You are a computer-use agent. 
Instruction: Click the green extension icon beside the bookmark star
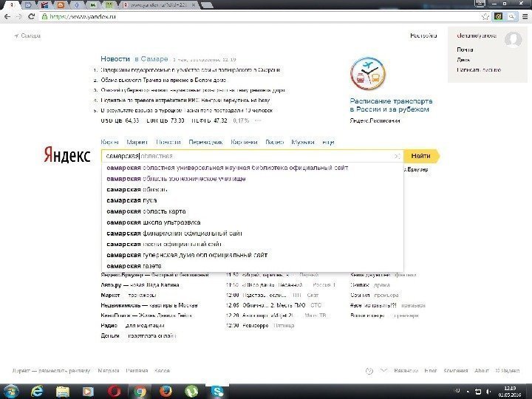click(x=498, y=16)
